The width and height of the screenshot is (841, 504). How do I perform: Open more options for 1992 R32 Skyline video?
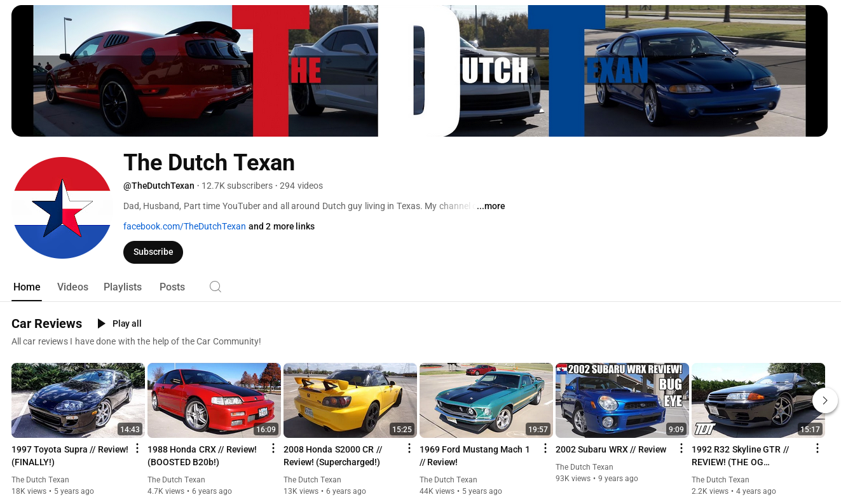point(817,449)
